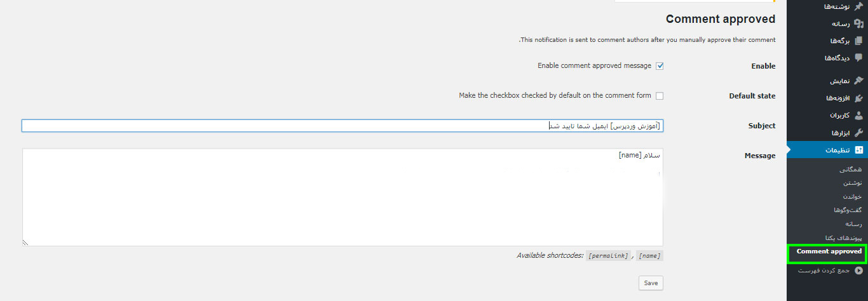The height and width of the screenshot is (301, 868).
Task: Click the Appearance brush icon
Action: click(858, 81)
